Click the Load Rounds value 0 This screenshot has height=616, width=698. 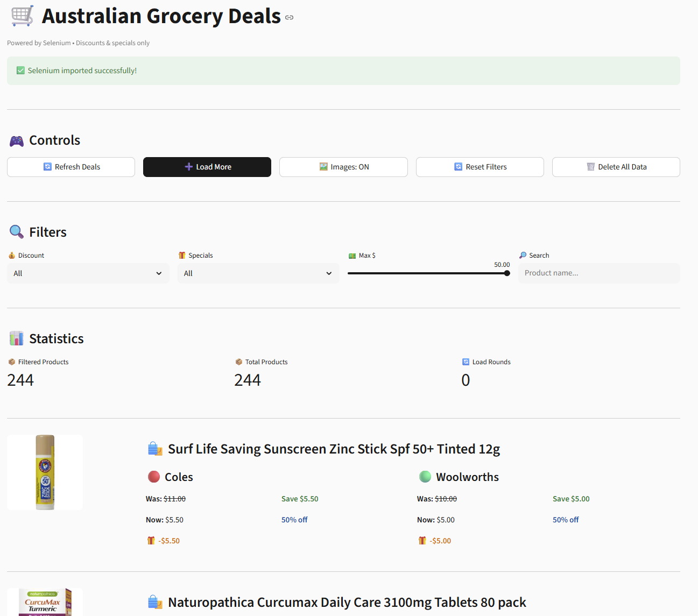coord(466,380)
